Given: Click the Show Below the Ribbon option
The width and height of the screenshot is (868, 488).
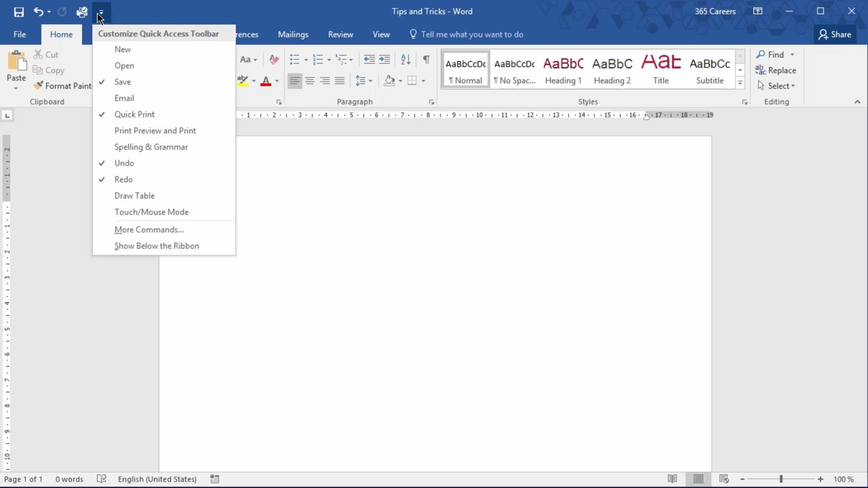Looking at the screenshot, I should click(157, 245).
